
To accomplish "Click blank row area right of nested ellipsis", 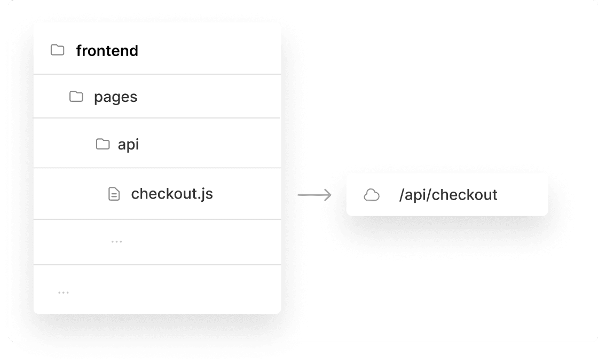I will pyautogui.click(x=214, y=242).
